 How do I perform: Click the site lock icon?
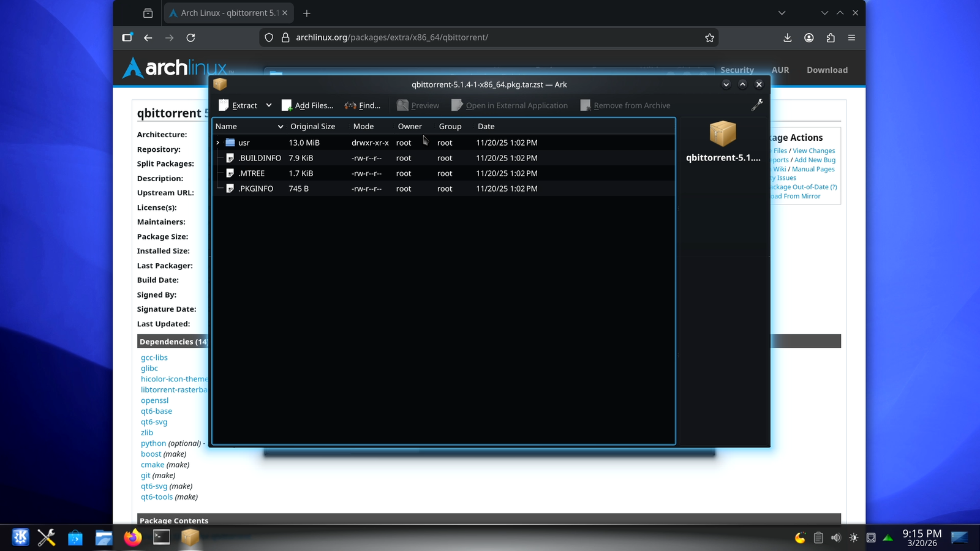pyautogui.click(x=285, y=37)
